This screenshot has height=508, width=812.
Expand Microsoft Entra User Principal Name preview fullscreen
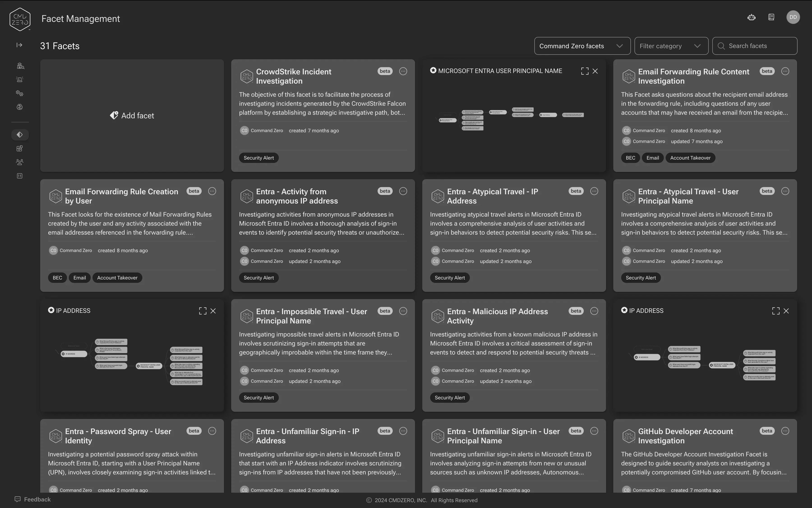click(585, 71)
